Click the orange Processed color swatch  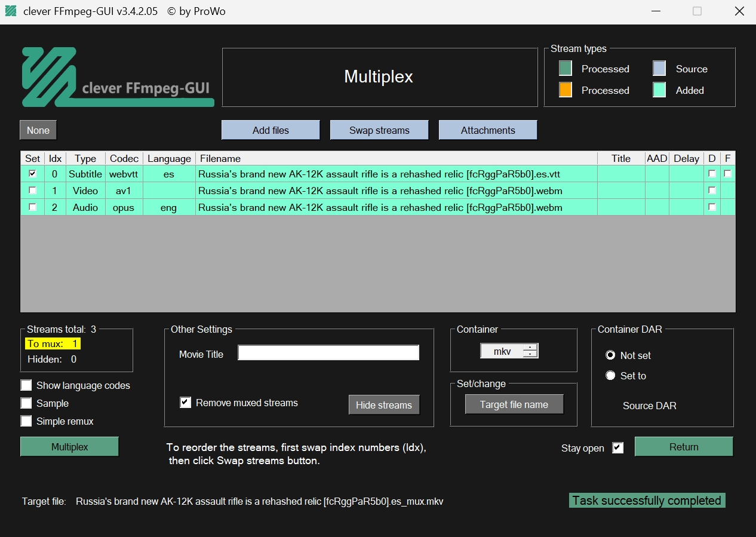click(x=566, y=90)
